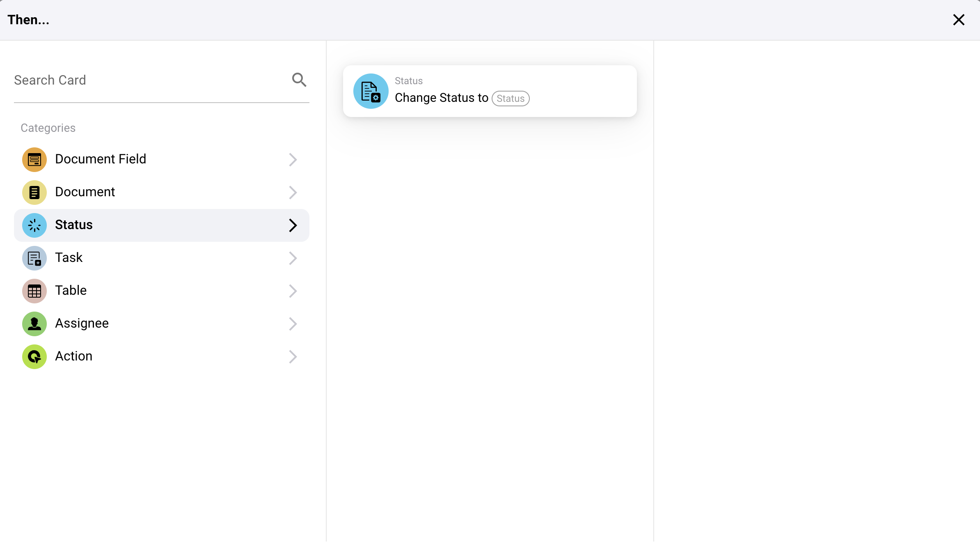Click the Action cursor category icon
Screen dimensions: 980x546
pyautogui.click(x=34, y=356)
